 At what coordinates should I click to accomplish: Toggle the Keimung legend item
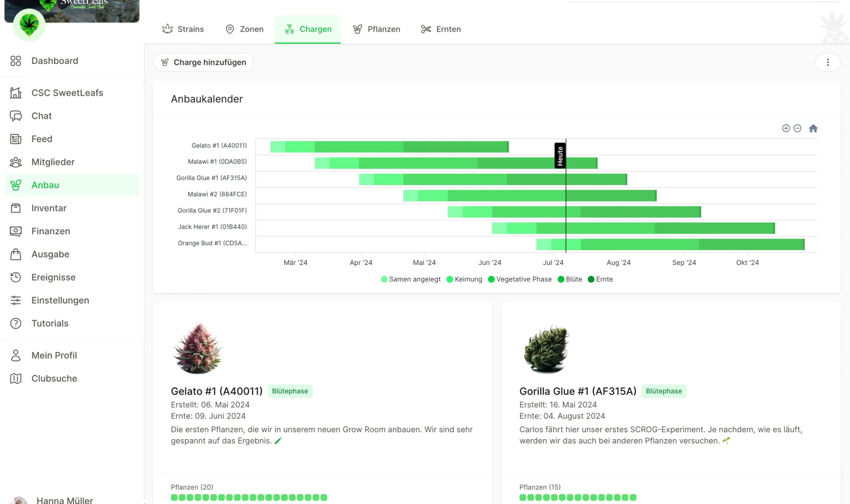coord(464,279)
